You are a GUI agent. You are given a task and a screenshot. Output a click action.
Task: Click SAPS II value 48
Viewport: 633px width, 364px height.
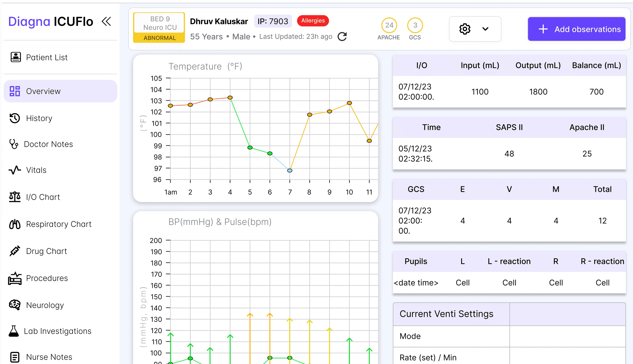[x=509, y=154]
